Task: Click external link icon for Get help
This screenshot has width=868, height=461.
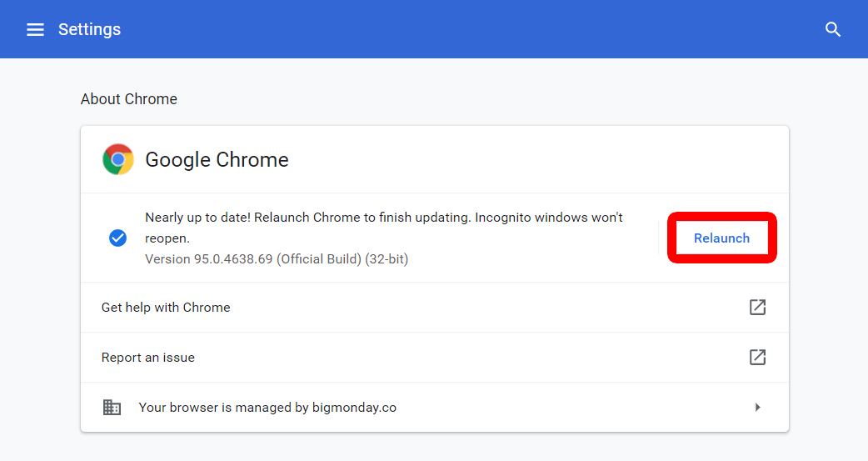Action: pyautogui.click(x=757, y=307)
